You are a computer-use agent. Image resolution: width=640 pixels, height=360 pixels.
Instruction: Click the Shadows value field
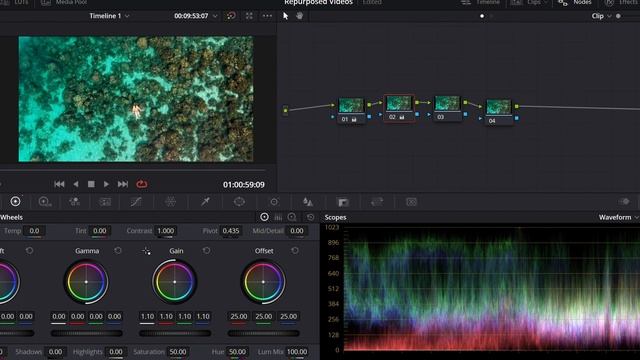(56, 351)
